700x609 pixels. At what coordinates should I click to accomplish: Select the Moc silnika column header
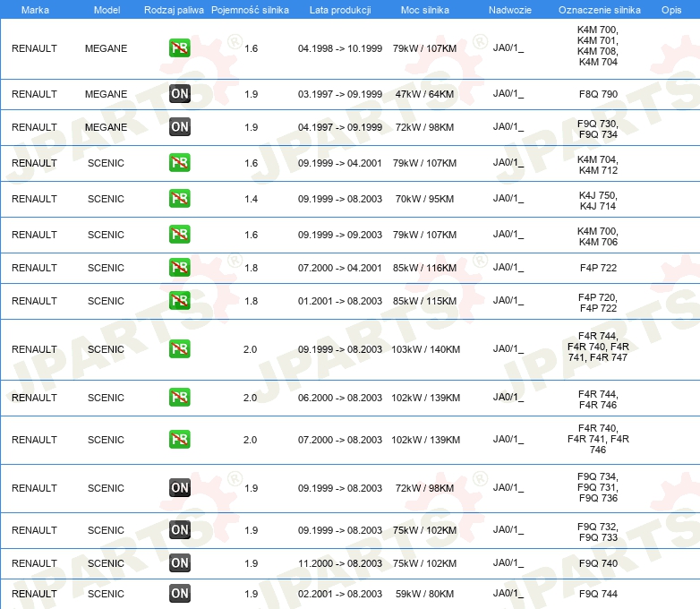(425, 9)
